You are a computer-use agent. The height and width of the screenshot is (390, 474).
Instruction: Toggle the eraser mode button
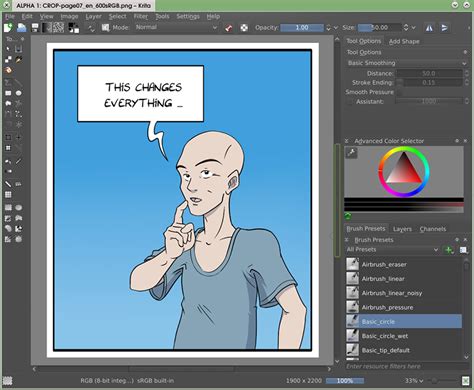tap(228, 28)
